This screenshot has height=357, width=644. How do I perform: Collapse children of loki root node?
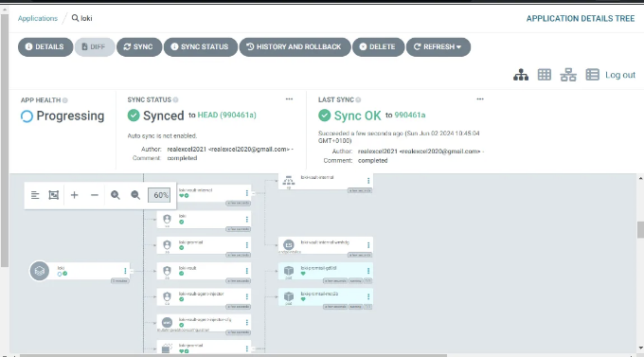(x=132, y=271)
